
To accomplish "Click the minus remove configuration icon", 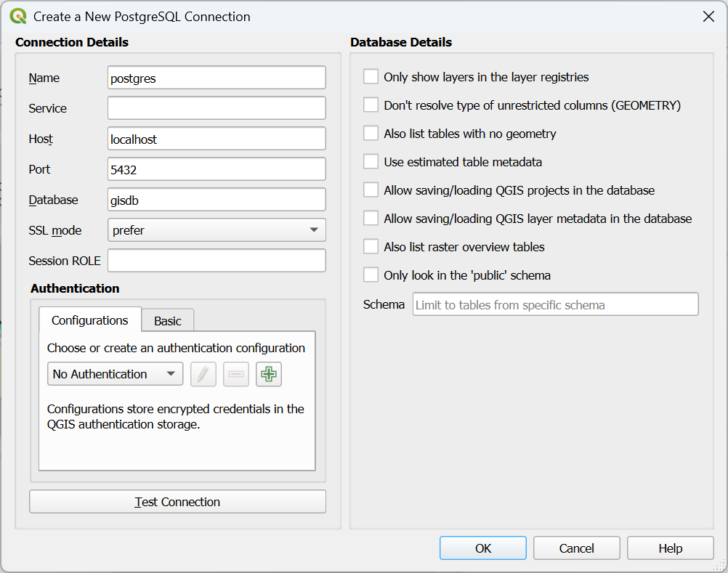I will (236, 374).
